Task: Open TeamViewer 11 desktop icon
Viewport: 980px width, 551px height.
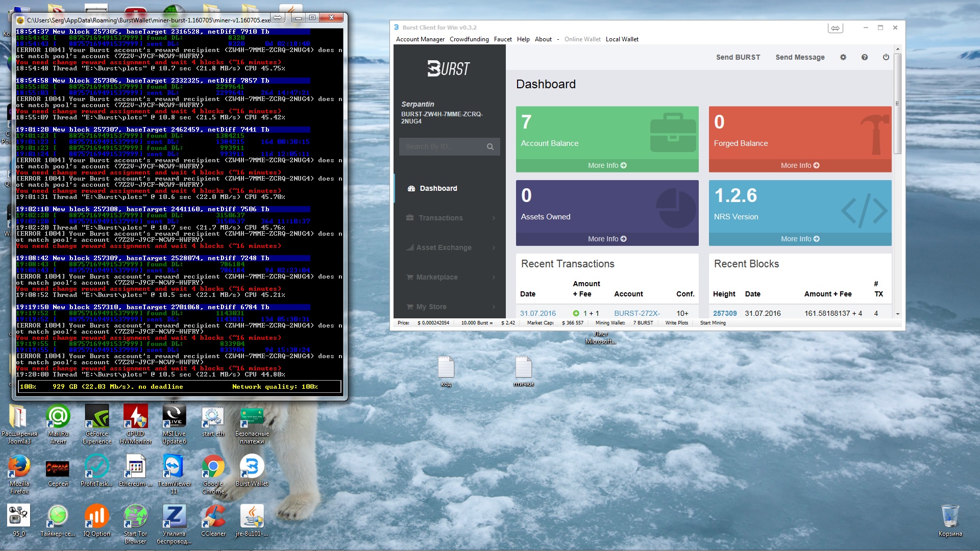Action: 174,474
